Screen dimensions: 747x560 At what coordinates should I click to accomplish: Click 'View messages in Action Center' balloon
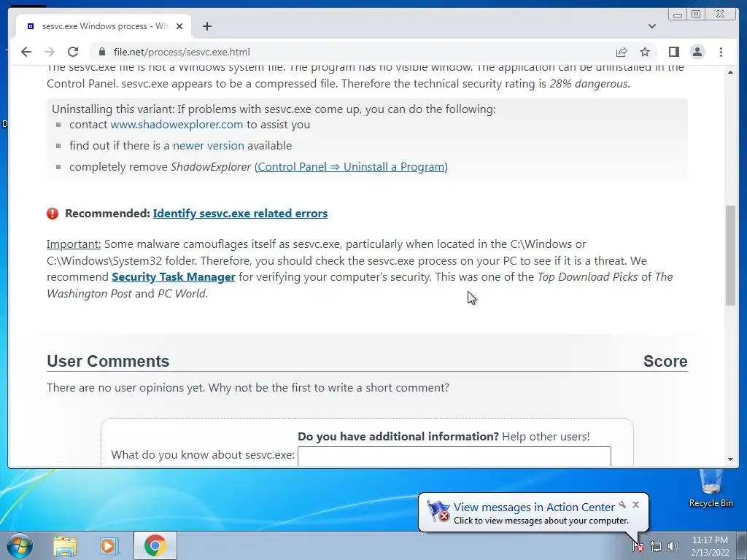pyautogui.click(x=533, y=507)
